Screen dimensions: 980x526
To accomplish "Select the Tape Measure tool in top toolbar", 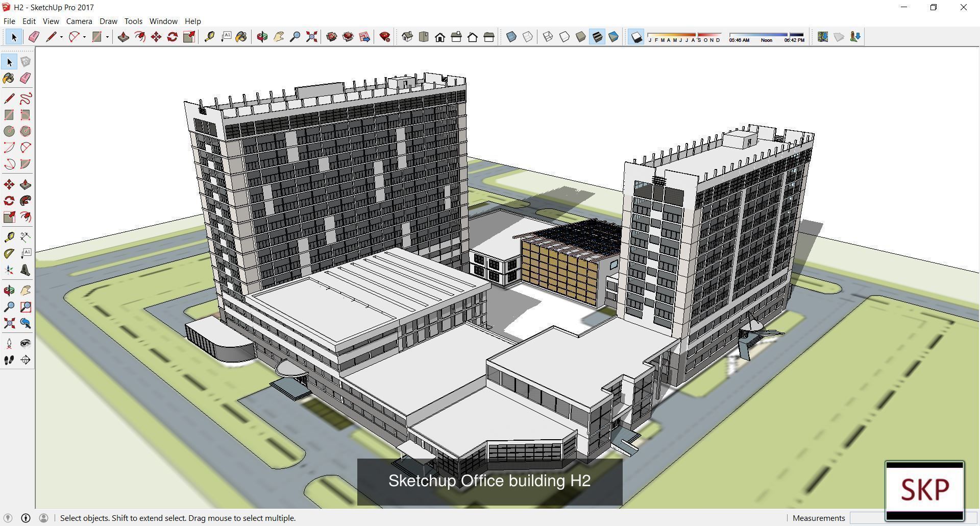I will click(x=209, y=37).
